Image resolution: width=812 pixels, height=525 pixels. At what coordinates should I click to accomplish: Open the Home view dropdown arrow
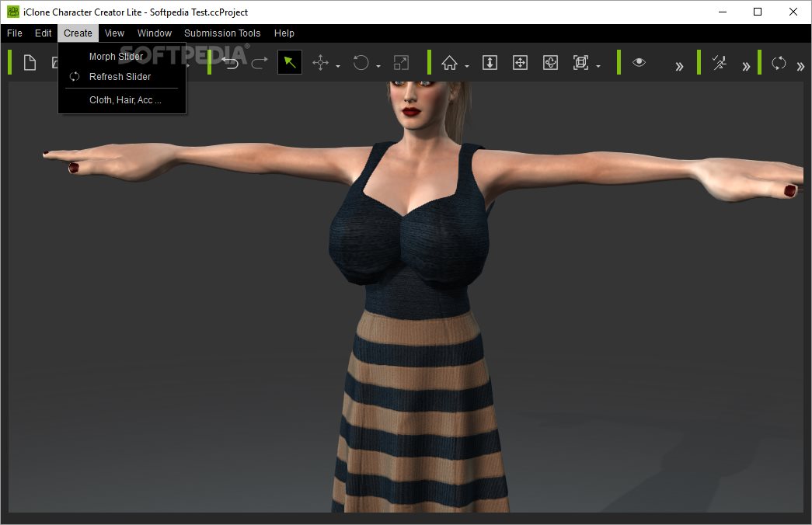pos(466,66)
